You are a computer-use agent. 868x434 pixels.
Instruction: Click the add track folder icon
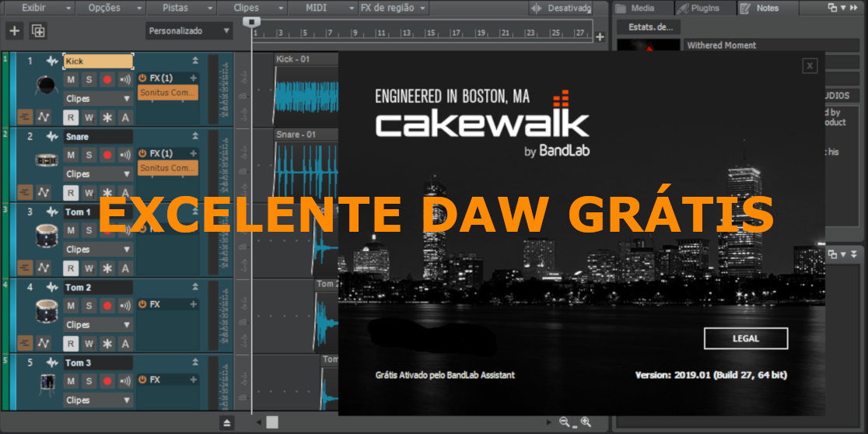point(38,30)
